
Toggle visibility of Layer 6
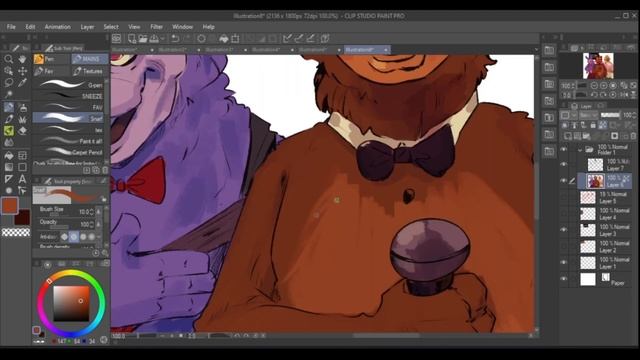[x=564, y=180]
